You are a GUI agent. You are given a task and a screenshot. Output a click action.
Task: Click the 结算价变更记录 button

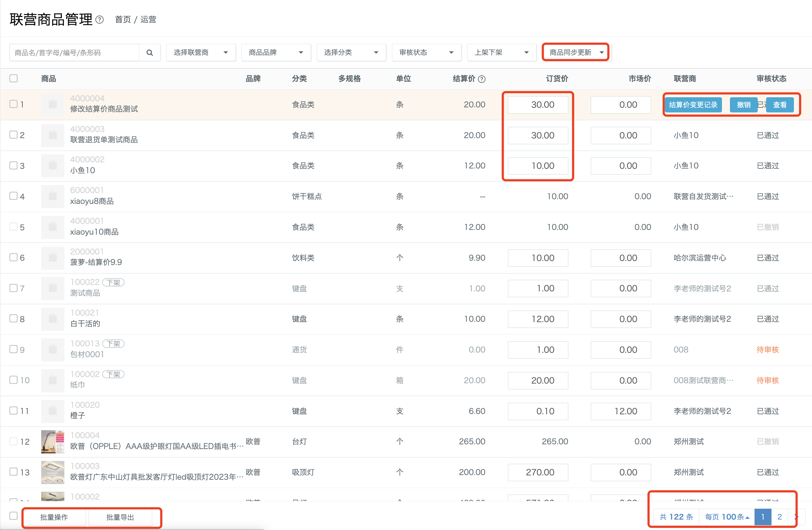tap(693, 105)
